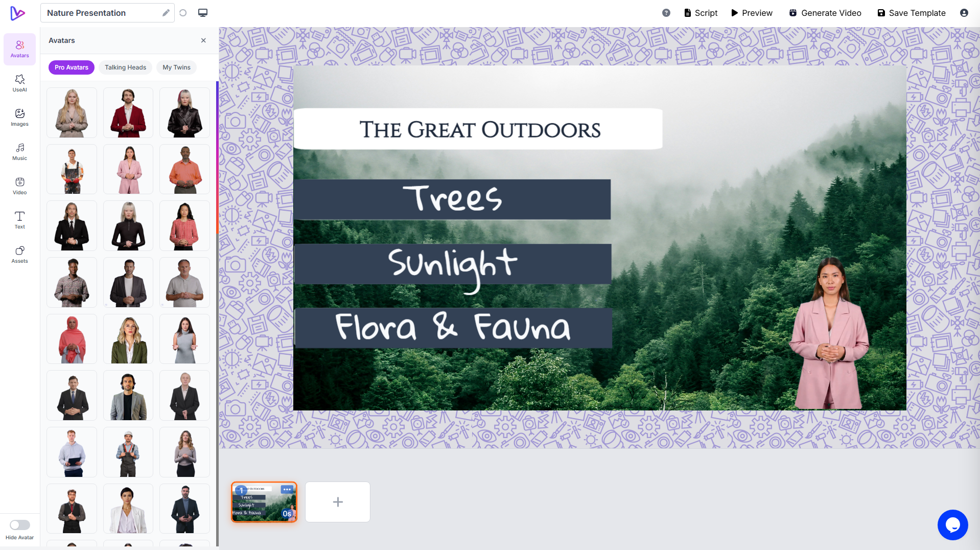Viewport: 980px width, 550px height.
Task: Switch to Pro Avatars tab
Action: pos(72,67)
